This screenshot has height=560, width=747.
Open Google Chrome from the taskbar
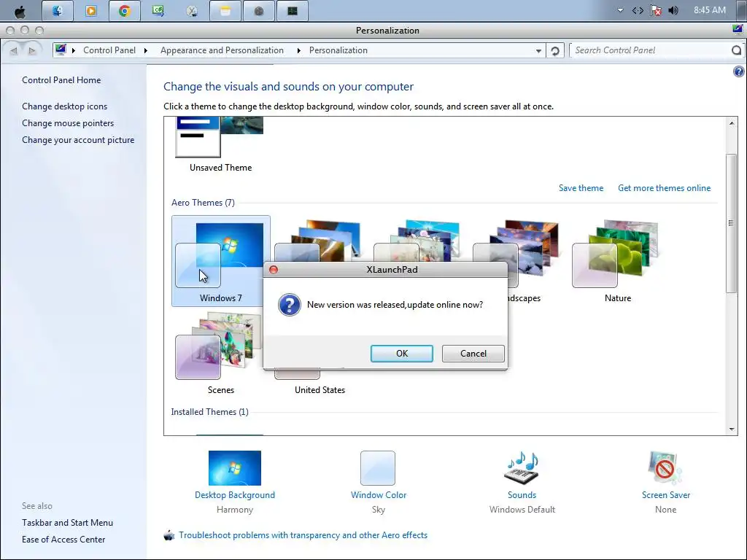[x=124, y=11]
